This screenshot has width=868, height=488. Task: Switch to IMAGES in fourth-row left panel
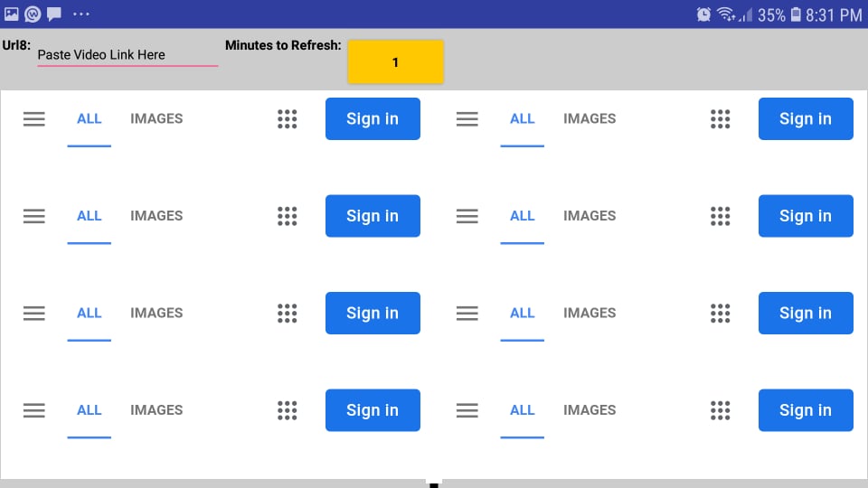(x=156, y=410)
